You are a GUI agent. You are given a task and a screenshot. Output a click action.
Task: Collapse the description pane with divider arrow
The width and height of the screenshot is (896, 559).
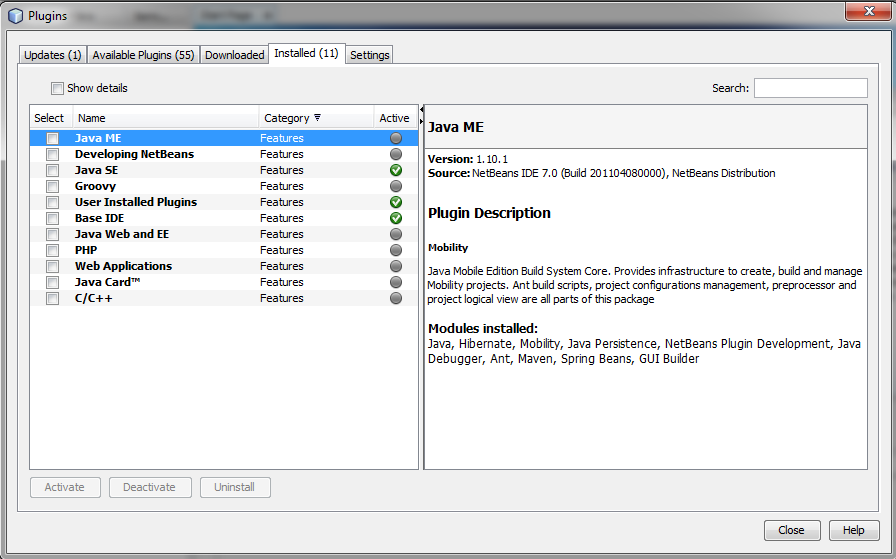click(422, 121)
